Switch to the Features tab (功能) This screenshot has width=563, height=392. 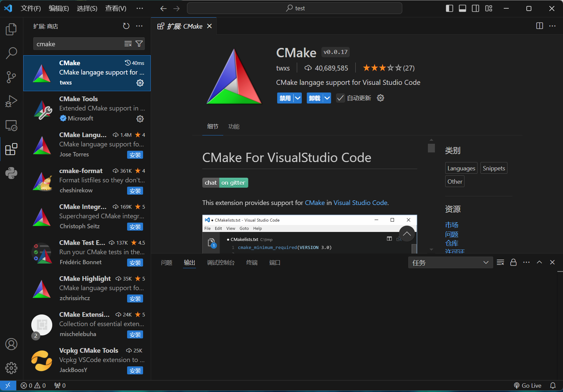click(234, 126)
